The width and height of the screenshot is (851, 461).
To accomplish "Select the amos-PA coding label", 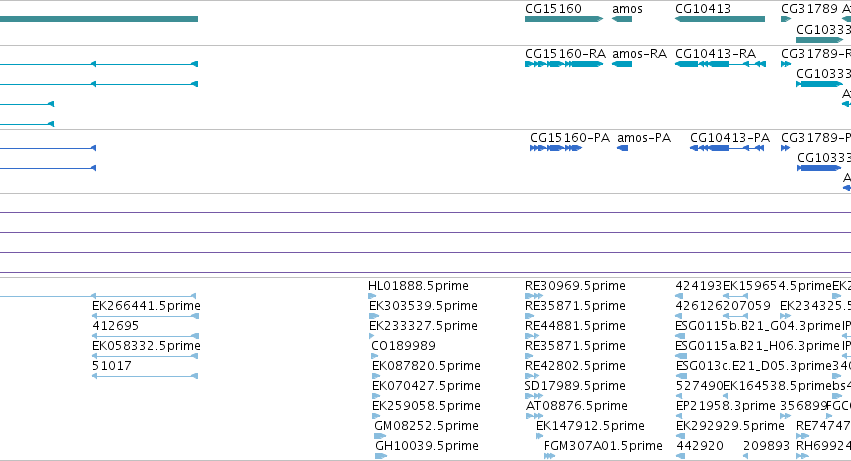I will point(644,138).
